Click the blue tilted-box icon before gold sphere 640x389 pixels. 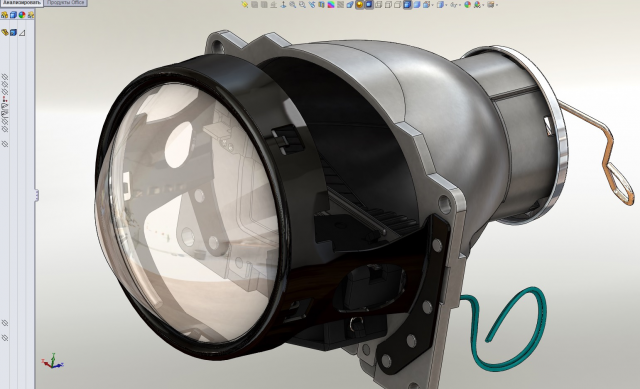click(350, 5)
